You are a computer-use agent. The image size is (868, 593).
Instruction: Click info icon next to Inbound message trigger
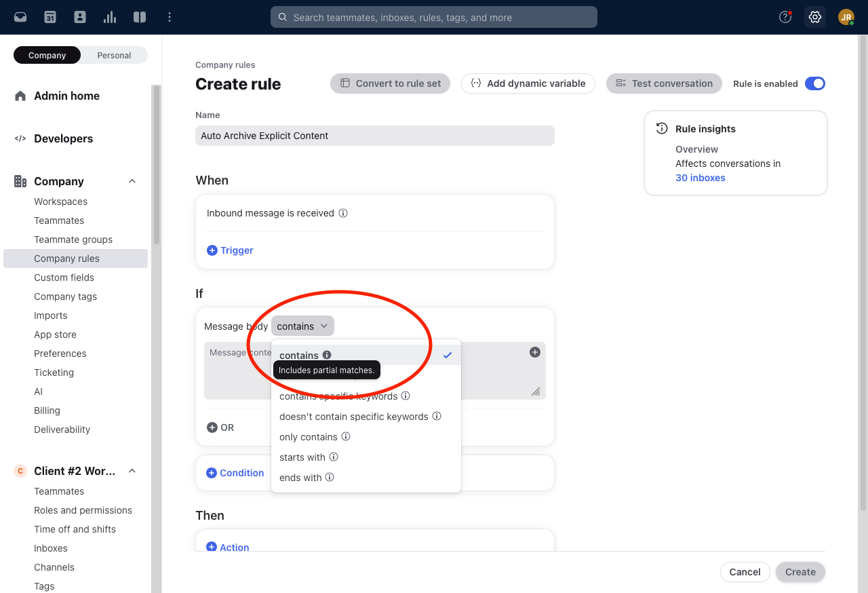pyautogui.click(x=343, y=213)
